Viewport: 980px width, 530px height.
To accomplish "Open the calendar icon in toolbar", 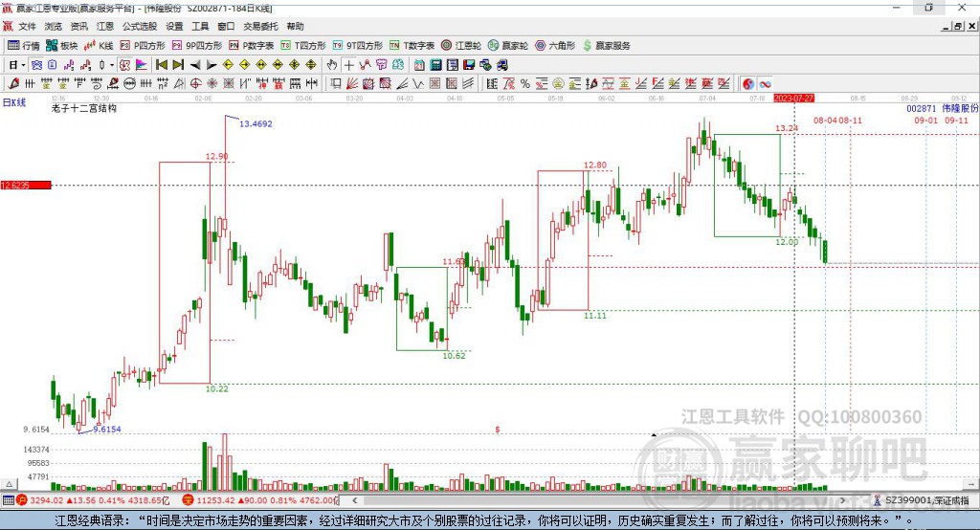I will (x=419, y=65).
